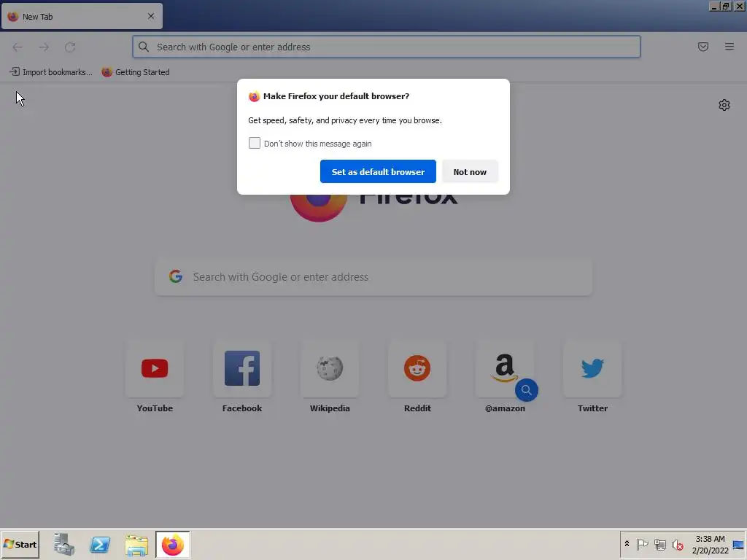Screen dimensions: 747x560
Task: Check Don't show this message again
Action: (255, 143)
